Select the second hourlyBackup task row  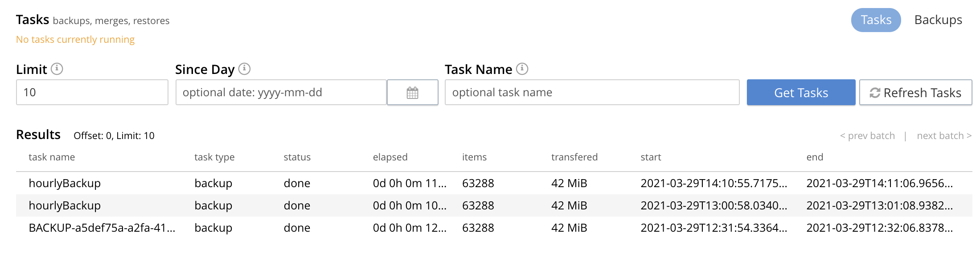pyautogui.click(x=65, y=205)
